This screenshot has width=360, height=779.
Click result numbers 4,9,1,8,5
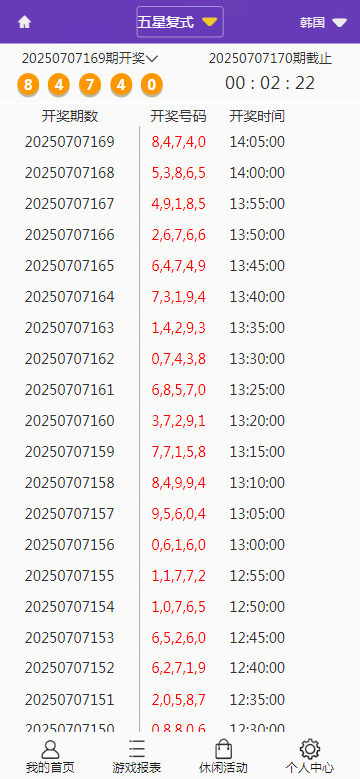pos(179,204)
